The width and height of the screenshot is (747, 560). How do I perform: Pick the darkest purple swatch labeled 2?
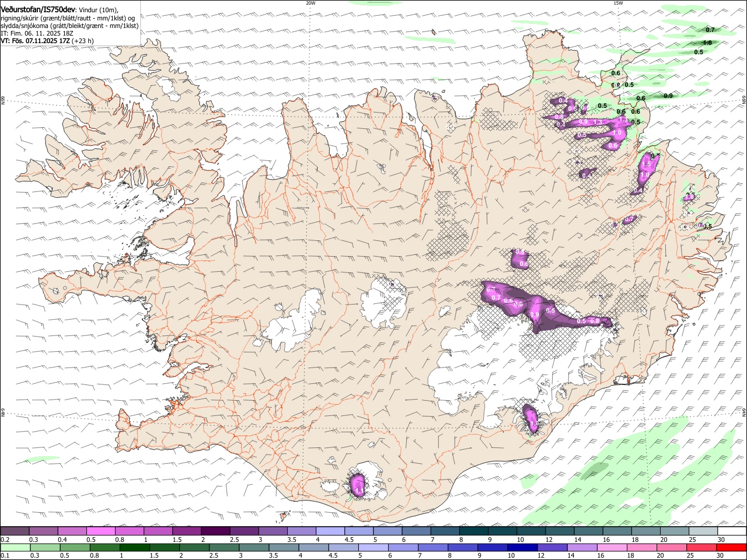[x=215, y=531]
